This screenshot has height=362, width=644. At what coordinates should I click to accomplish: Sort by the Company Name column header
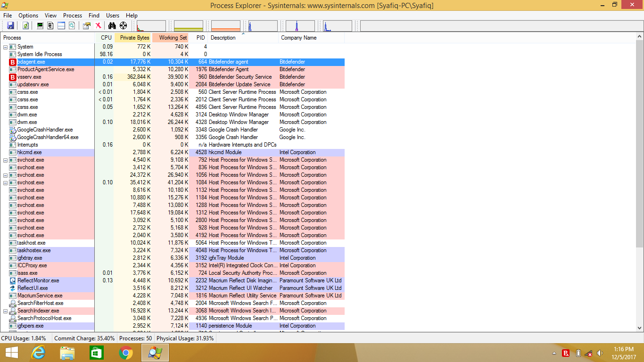tap(312, 38)
